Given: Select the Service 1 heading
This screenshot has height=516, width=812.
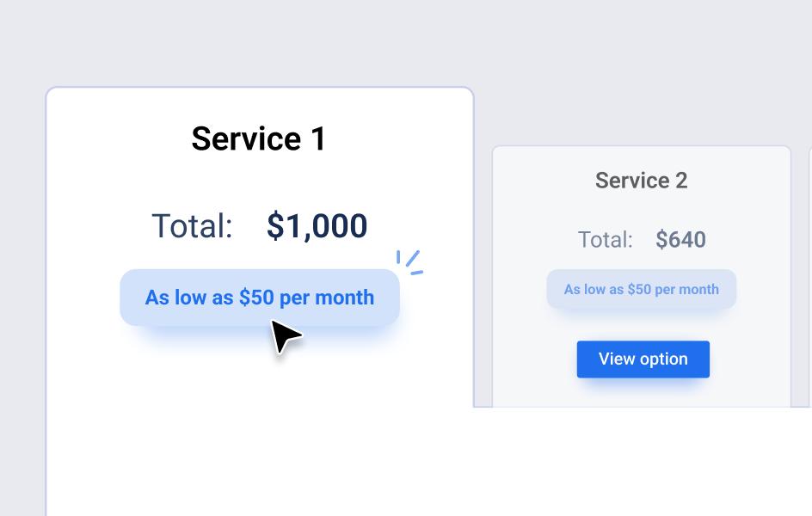Looking at the screenshot, I should pyautogui.click(x=259, y=138).
